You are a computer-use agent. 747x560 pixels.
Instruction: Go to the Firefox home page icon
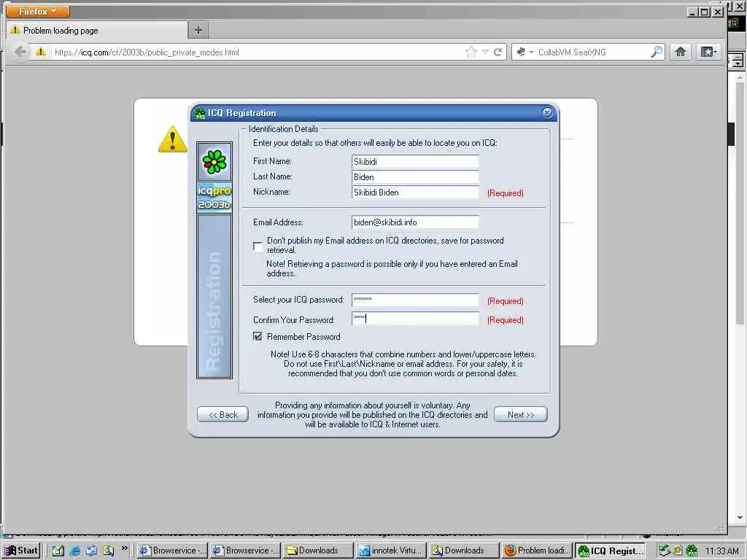click(x=681, y=52)
